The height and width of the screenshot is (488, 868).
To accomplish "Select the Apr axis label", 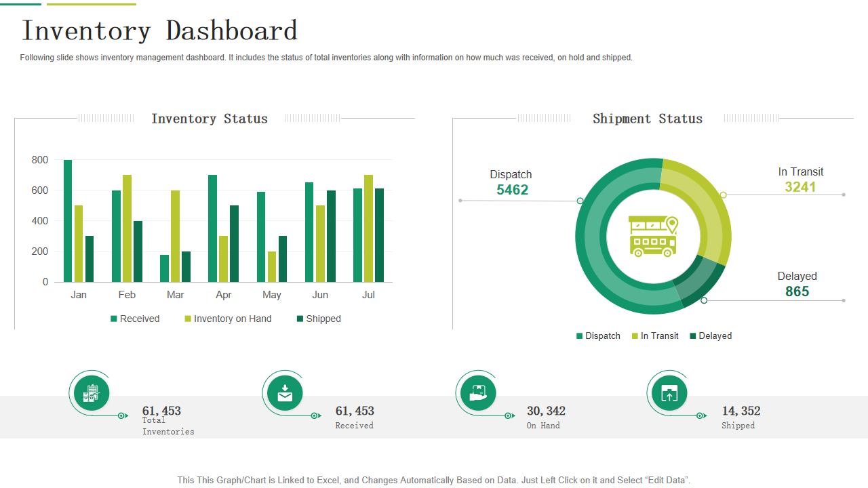I will 223,295.
